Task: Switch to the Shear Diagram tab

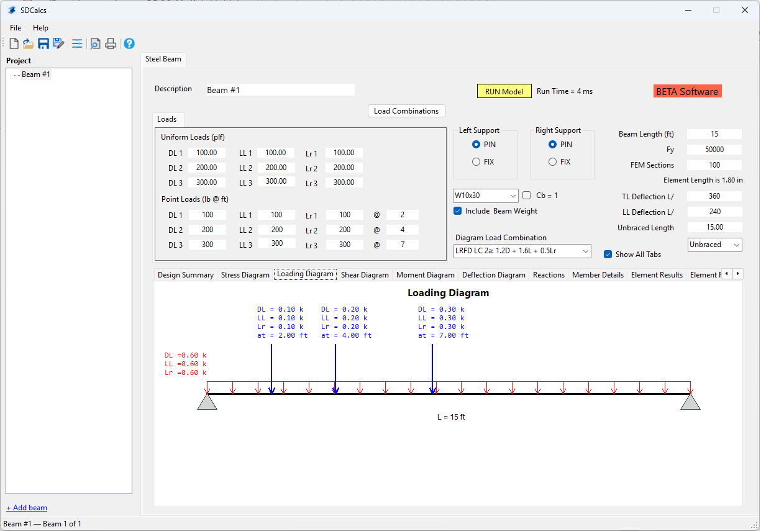Action: 365,275
